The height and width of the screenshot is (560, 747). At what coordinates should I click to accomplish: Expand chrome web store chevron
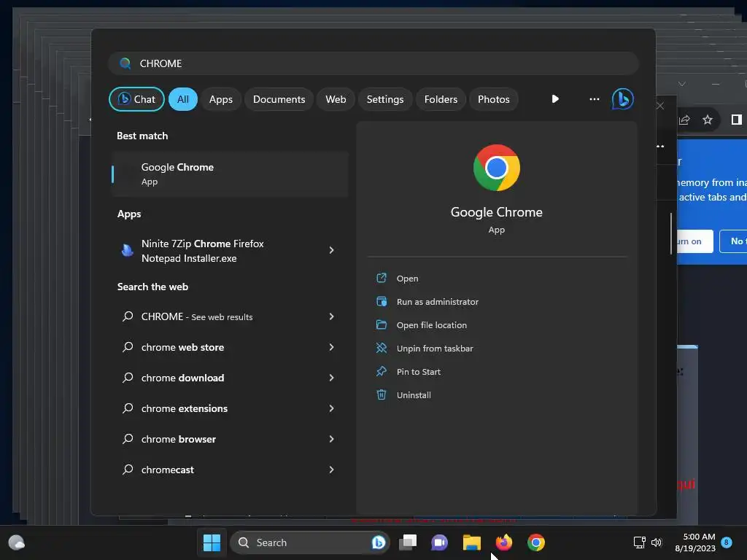tap(332, 347)
